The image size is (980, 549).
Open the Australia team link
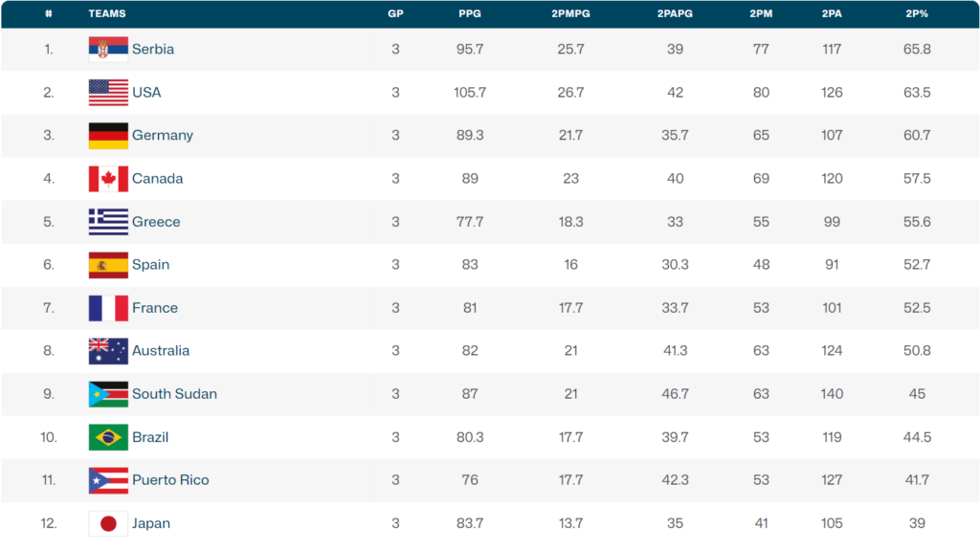161,351
